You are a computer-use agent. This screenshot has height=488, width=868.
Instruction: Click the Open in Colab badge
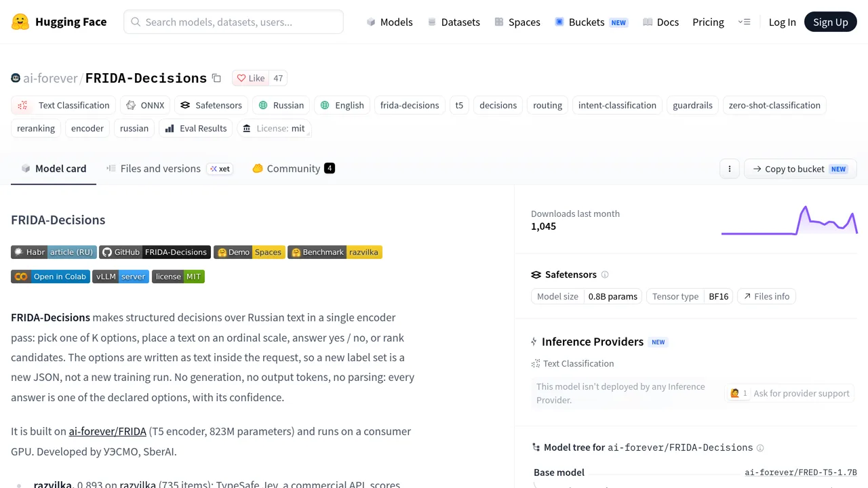(50, 277)
